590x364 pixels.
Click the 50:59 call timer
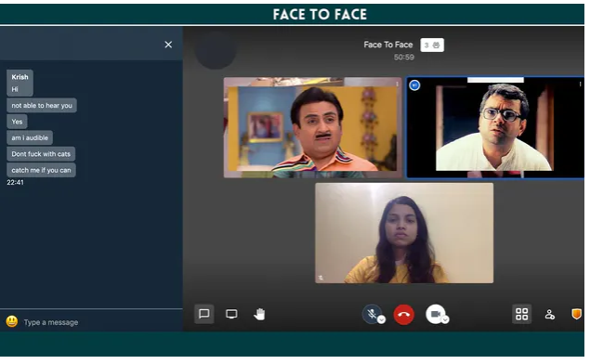click(x=404, y=58)
